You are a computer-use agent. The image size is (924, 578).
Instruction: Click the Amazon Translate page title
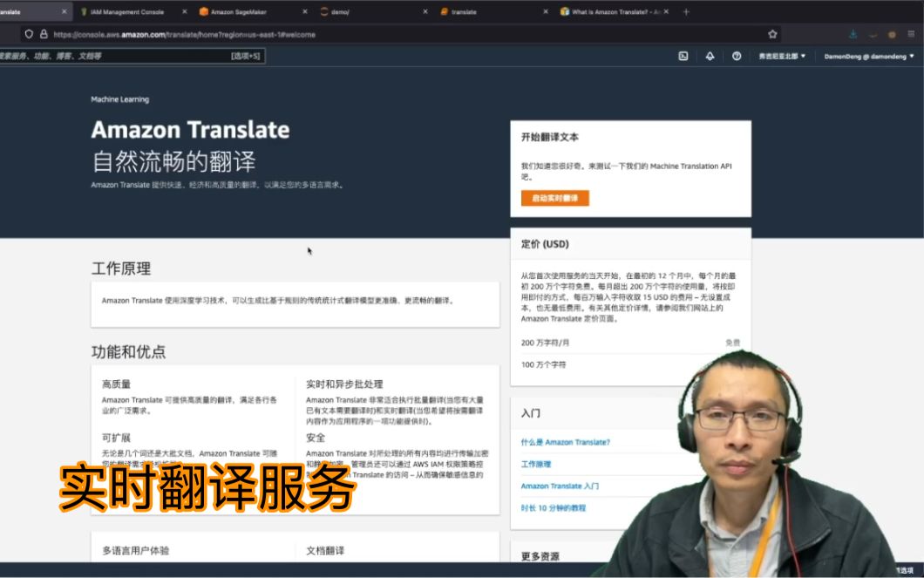tap(190, 130)
